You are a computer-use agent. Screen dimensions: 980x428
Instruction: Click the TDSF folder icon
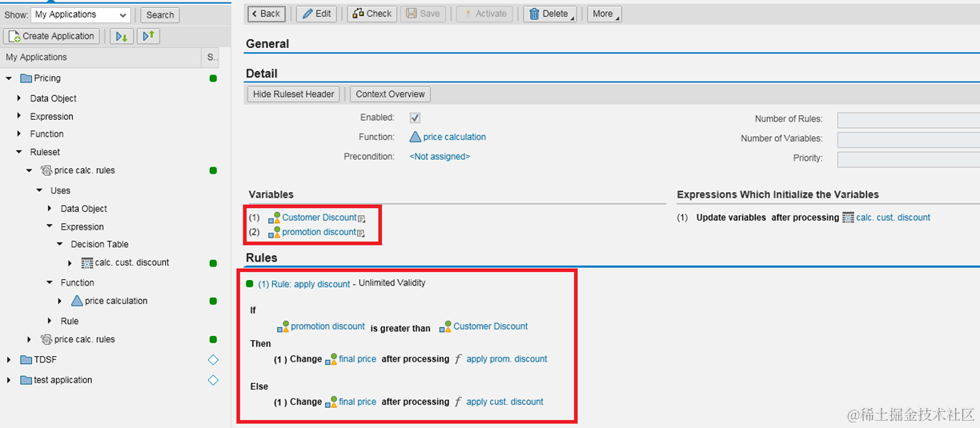click(x=26, y=360)
